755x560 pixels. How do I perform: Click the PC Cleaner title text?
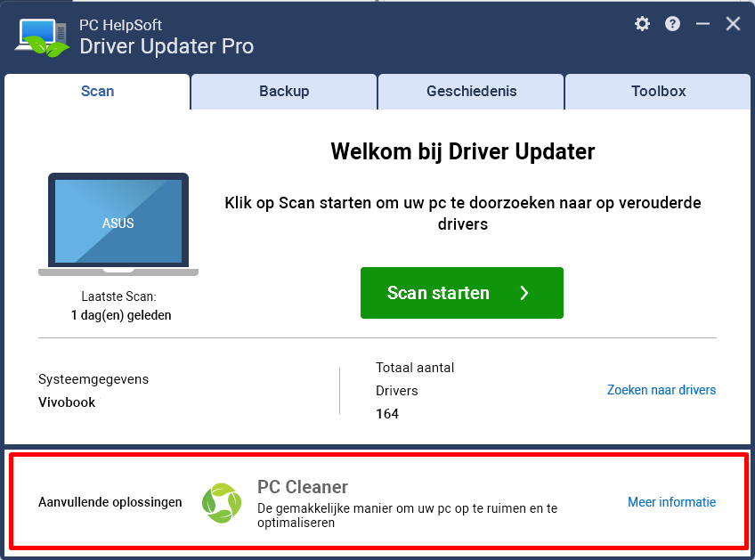(303, 487)
